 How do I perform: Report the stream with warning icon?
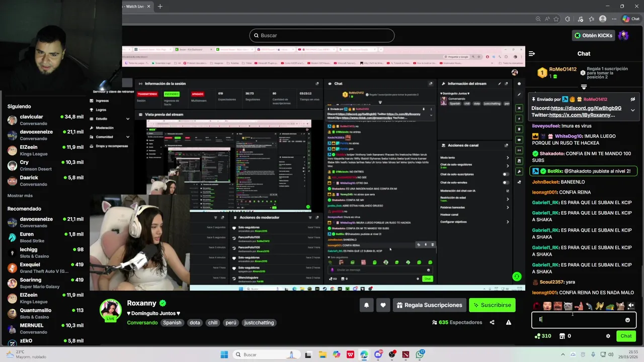click(x=509, y=322)
